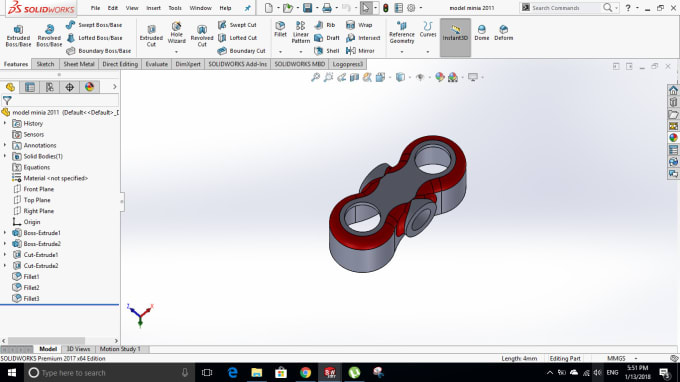
Task: Select the Revolved Boss/Base tool
Action: click(x=49, y=36)
